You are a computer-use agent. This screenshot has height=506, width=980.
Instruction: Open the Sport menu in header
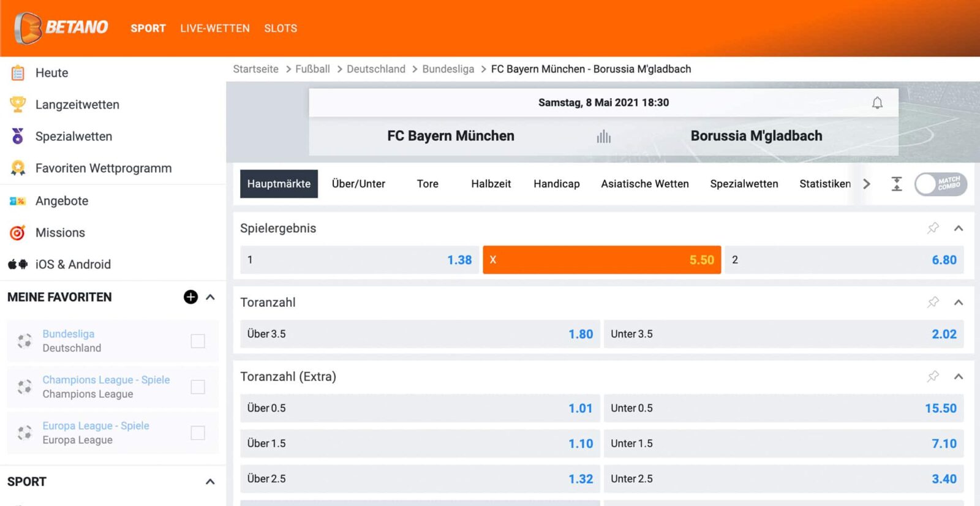point(148,28)
